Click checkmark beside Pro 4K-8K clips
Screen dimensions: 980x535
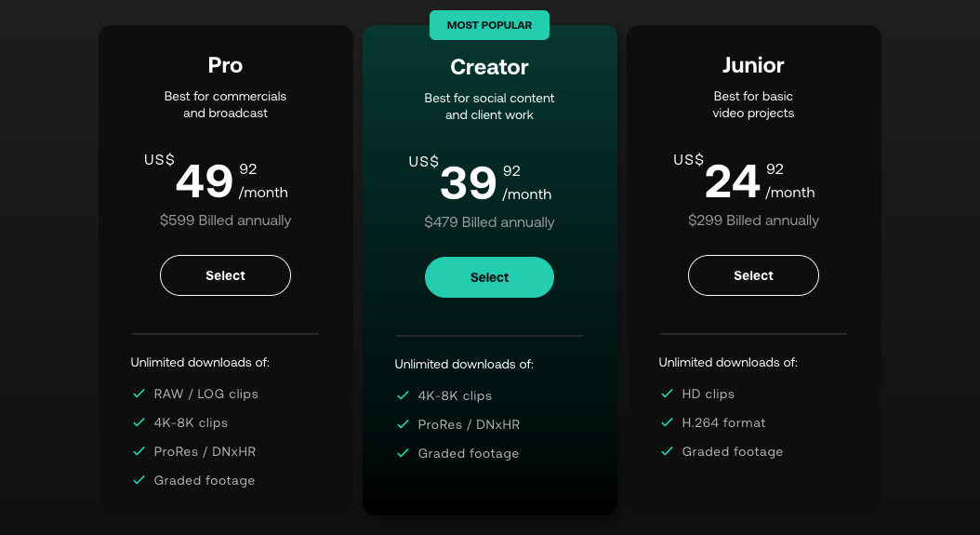[x=139, y=422]
